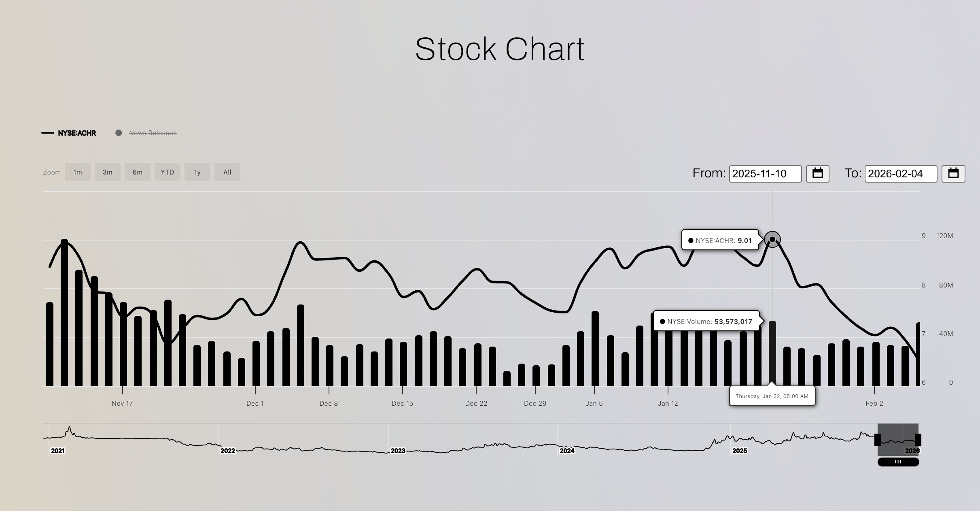
Task: Set zoom range to 3m
Action: point(107,172)
